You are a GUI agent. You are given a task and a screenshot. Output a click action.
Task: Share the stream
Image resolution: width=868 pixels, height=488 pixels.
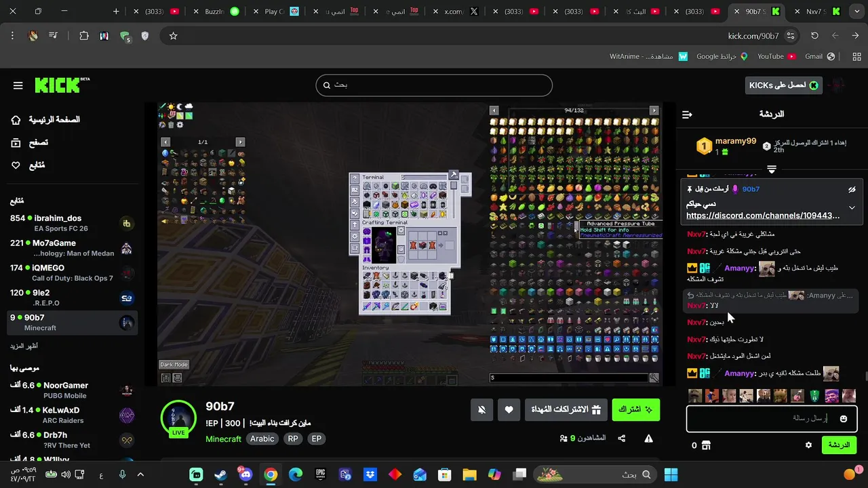click(x=622, y=439)
